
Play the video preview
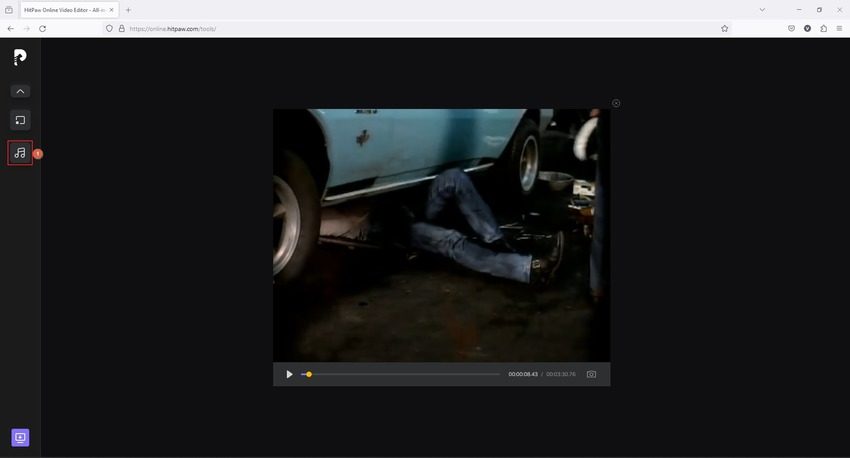coord(289,374)
